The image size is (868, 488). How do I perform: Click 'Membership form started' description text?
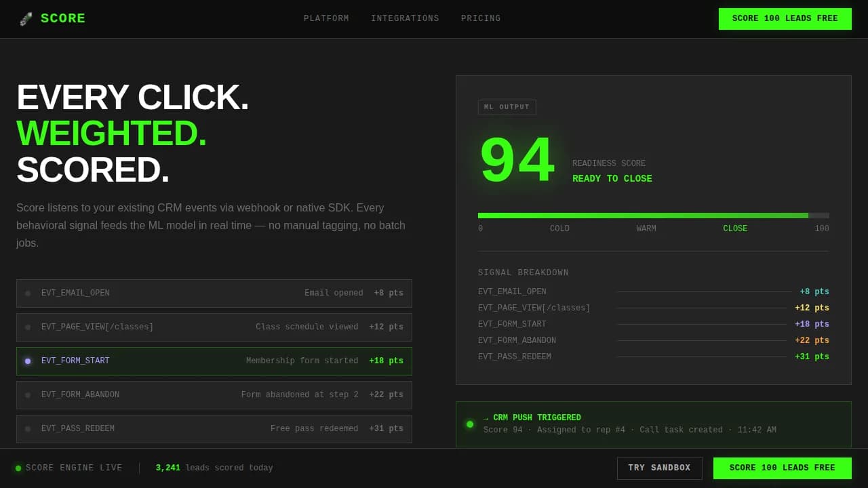(302, 361)
